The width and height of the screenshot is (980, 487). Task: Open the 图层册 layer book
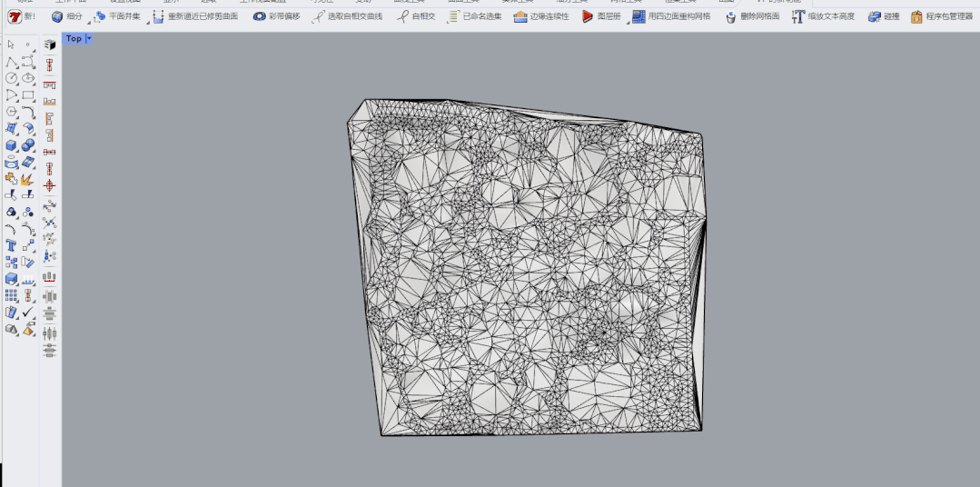pos(601,16)
